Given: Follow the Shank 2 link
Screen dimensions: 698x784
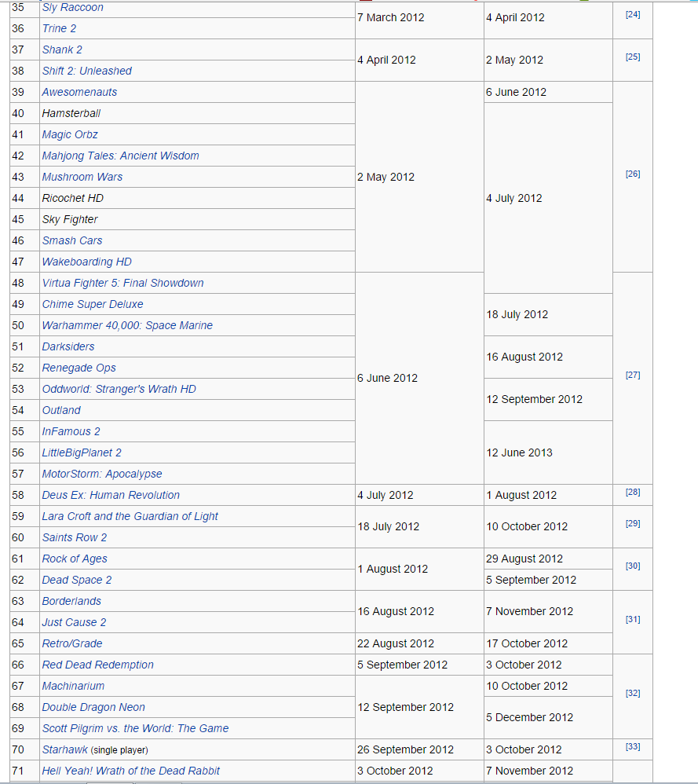Looking at the screenshot, I should coord(62,50).
